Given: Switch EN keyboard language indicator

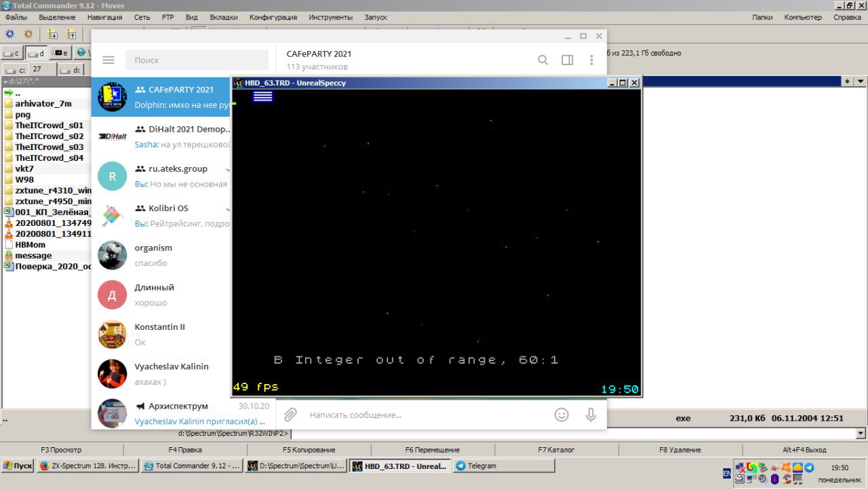Looking at the screenshot, I should [727, 473].
